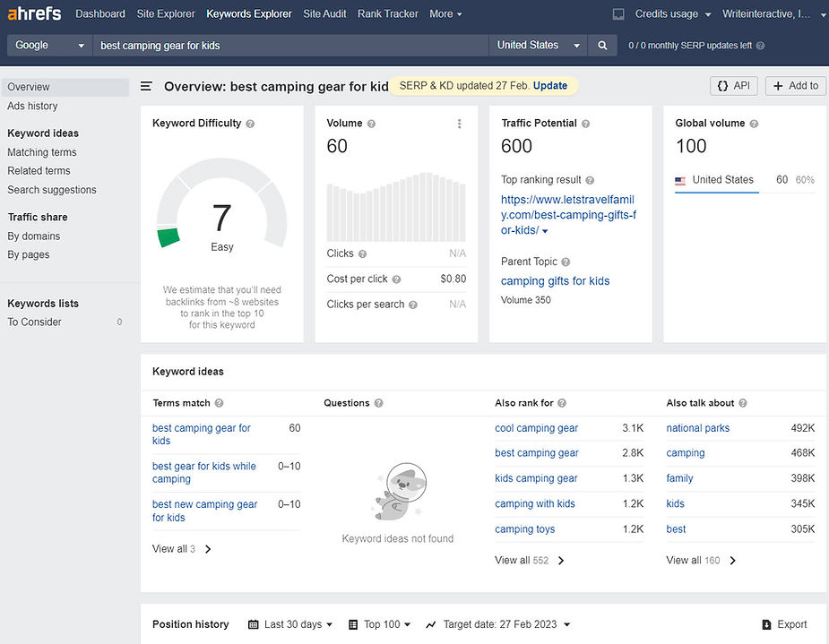Expand the top ranking result URL dropdown arrow
829x644 pixels.
tap(545, 231)
